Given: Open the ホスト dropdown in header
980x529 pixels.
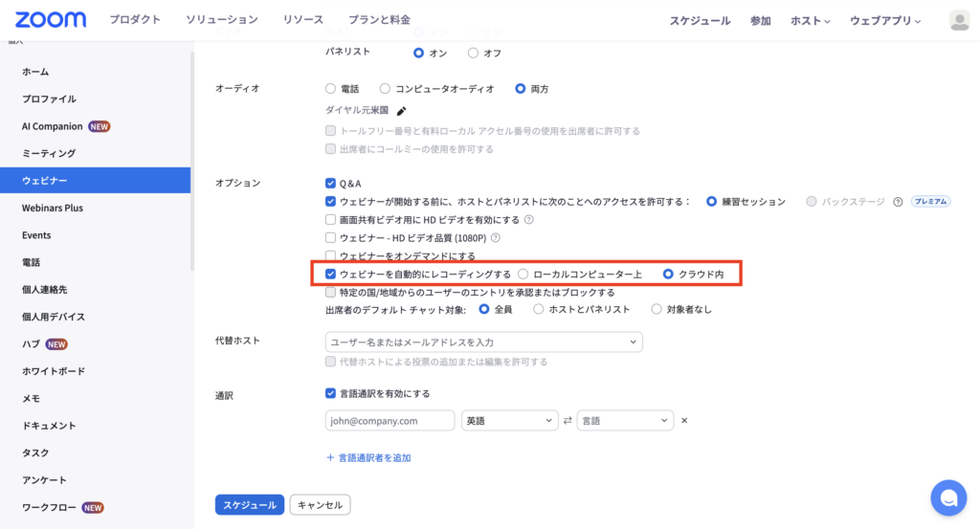Looking at the screenshot, I should [810, 21].
